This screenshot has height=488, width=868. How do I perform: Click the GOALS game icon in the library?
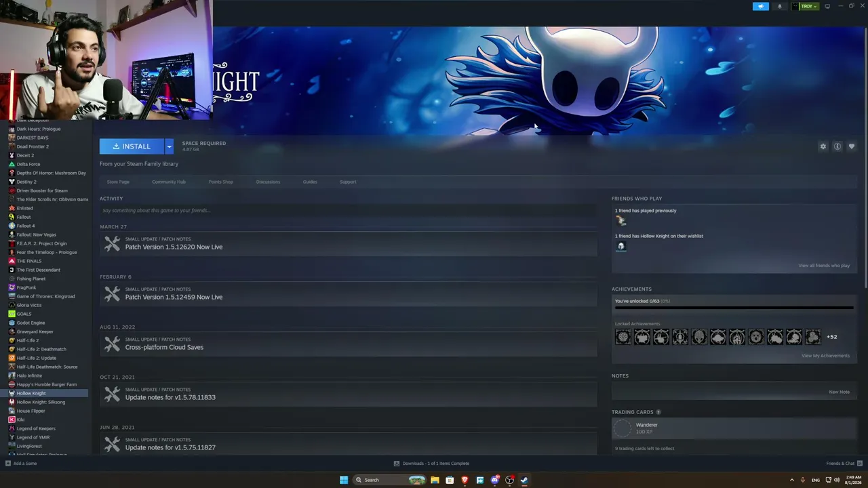tap(12, 314)
